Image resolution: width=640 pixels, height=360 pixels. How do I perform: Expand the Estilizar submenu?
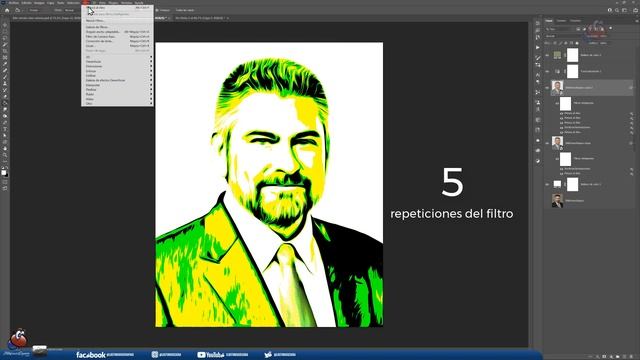point(118,76)
